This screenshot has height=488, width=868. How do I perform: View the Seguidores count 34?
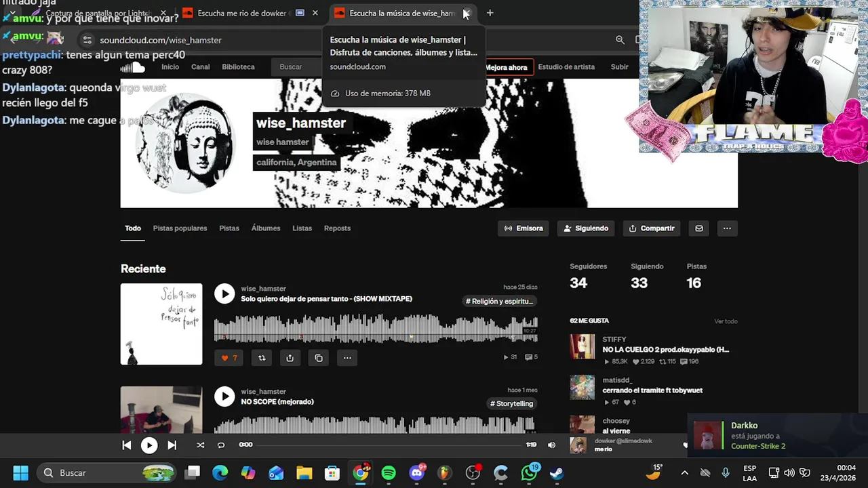tap(578, 283)
